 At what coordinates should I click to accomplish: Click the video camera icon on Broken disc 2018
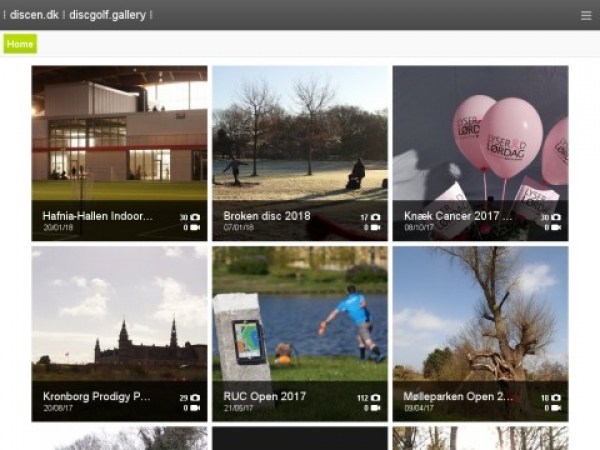click(375, 227)
